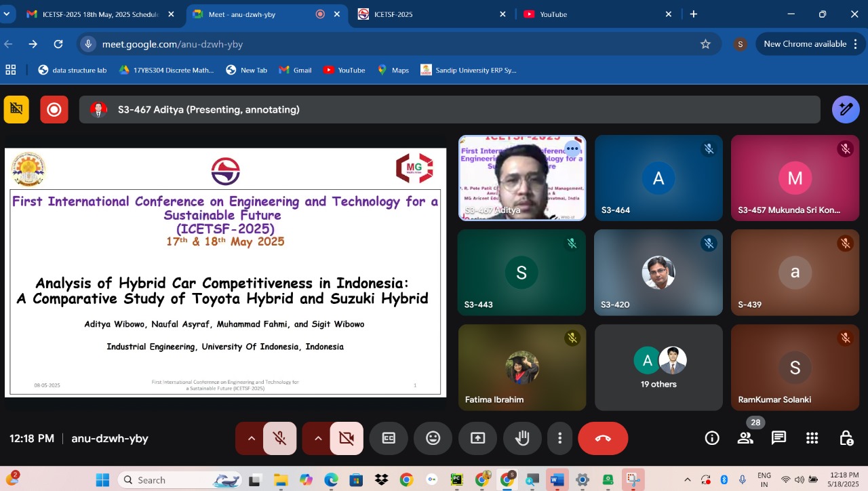Open meeting details info icon
The width and height of the screenshot is (868, 491).
coord(712,438)
